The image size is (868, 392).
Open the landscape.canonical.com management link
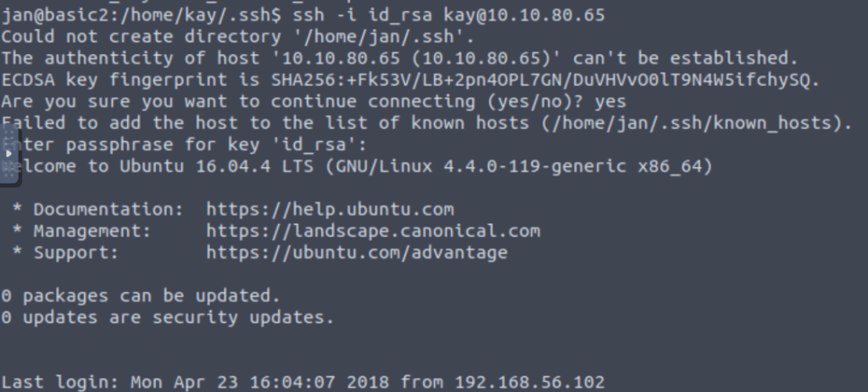pos(373,231)
